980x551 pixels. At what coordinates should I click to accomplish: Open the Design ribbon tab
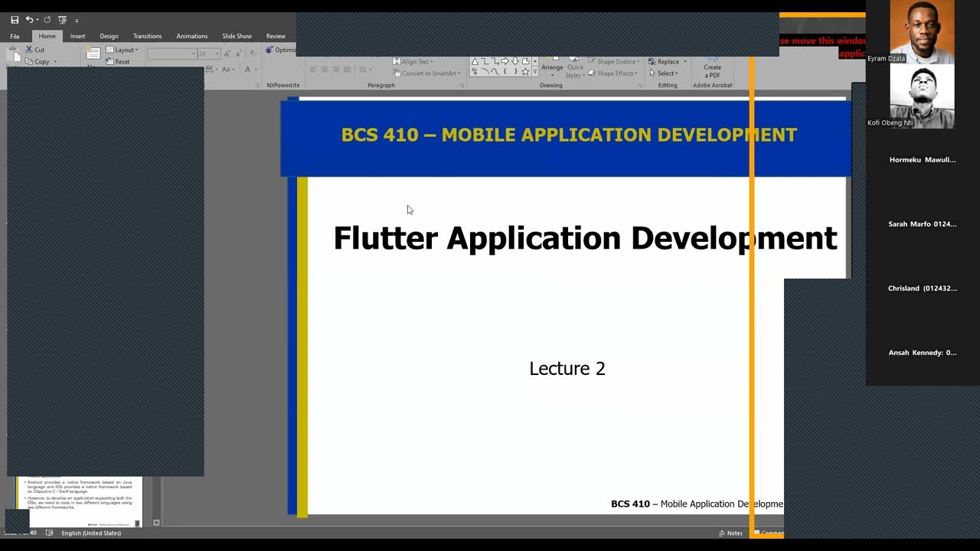tap(109, 36)
